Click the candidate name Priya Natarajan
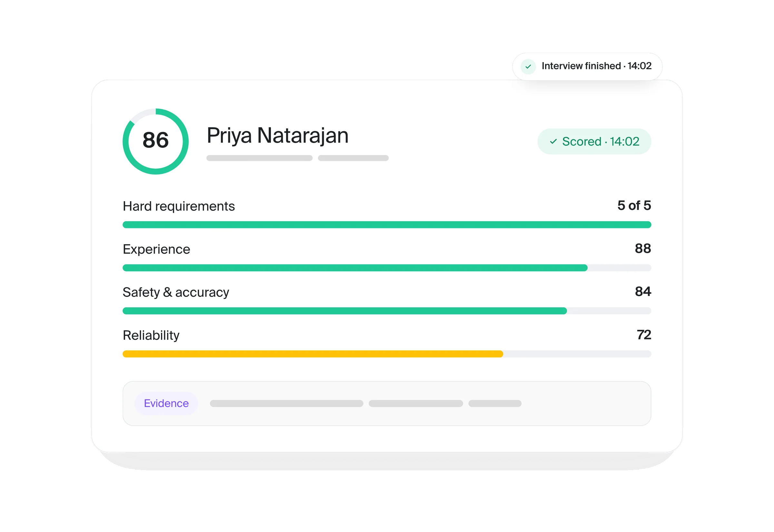 [277, 135]
